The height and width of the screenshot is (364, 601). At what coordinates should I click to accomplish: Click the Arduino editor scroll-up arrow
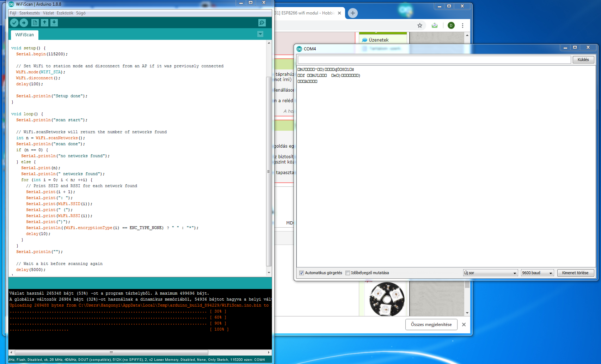pos(269,43)
